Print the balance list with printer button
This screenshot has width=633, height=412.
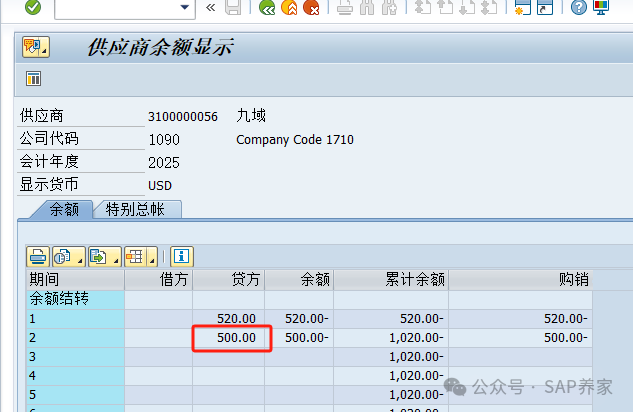click(38, 257)
